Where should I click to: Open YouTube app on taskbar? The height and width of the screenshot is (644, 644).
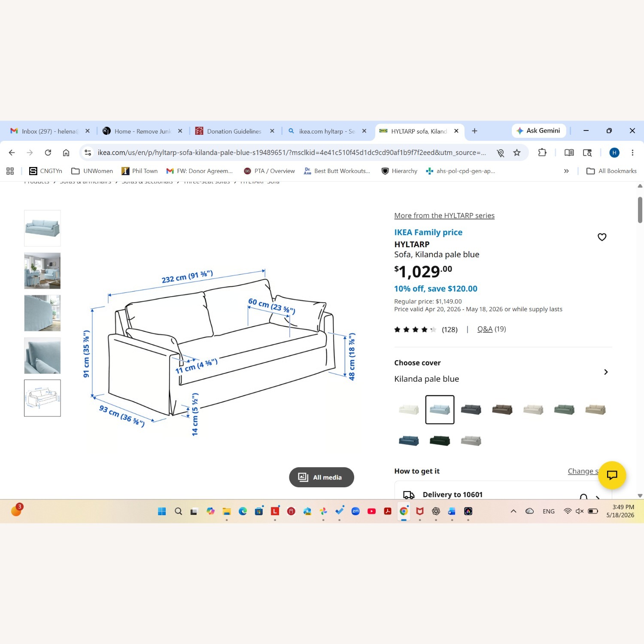tap(372, 511)
